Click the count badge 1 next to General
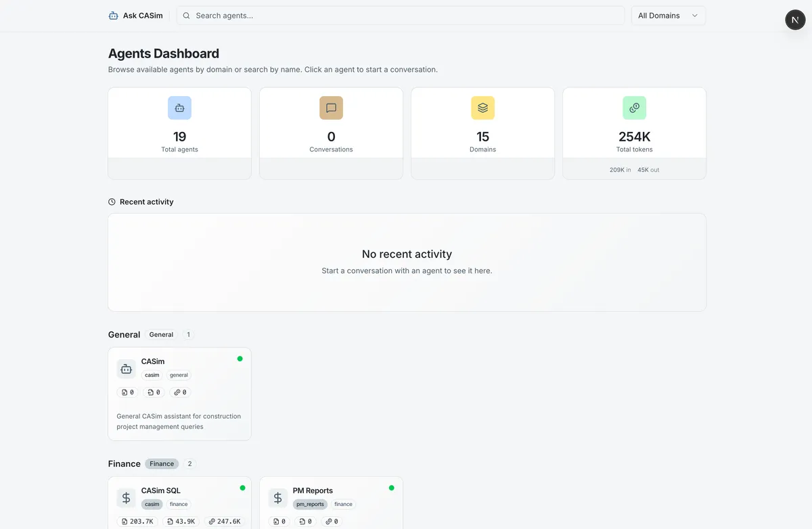This screenshot has width=812, height=529. (188, 335)
